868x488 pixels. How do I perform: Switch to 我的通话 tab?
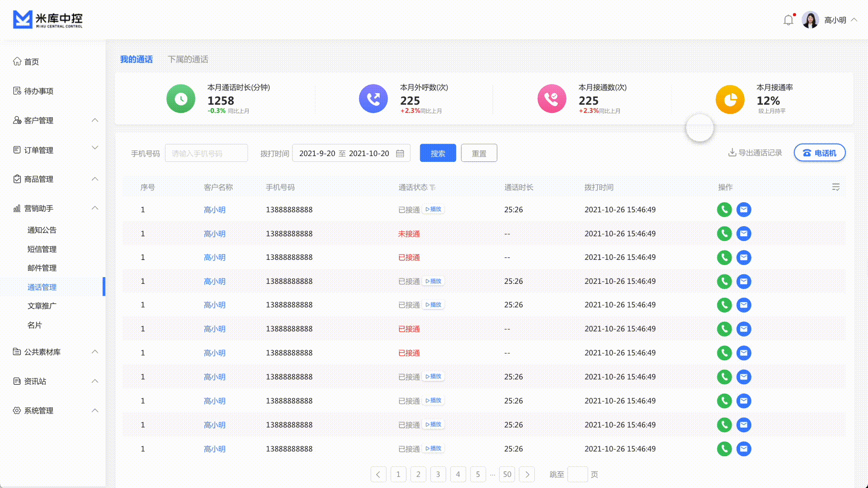[x=136, y=59]
